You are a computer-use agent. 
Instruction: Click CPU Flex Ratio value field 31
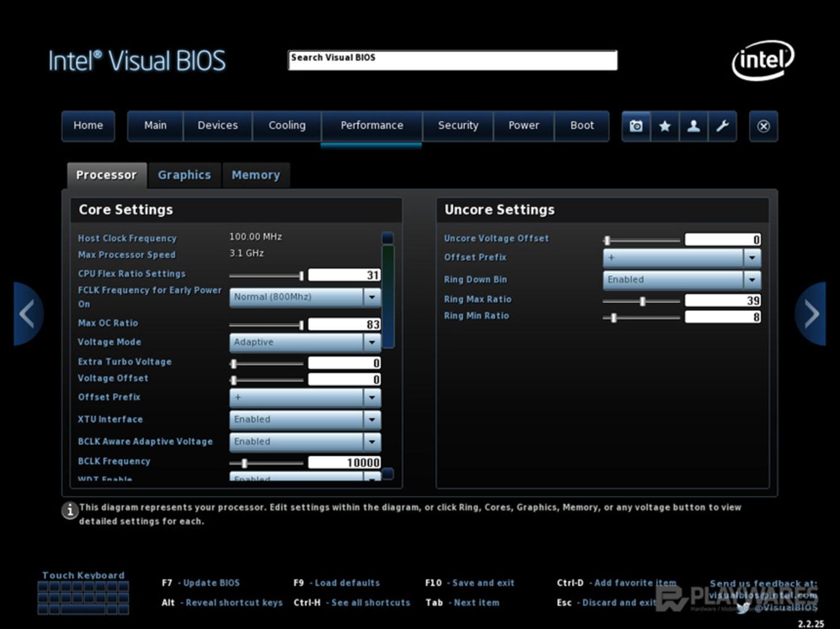tap(345, 275)
